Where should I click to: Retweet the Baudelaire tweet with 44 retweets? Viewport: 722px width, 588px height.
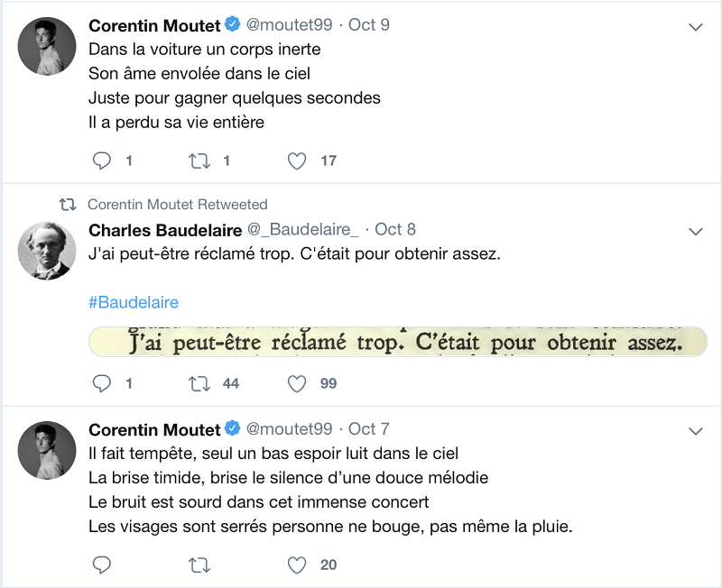click(199, 383)
